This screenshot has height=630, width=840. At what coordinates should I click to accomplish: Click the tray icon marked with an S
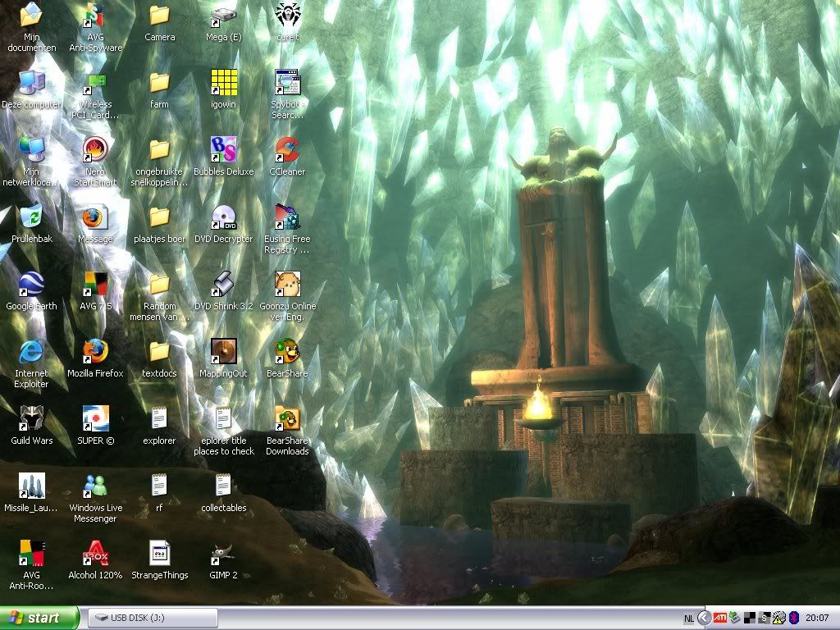(x=765, y=619)
